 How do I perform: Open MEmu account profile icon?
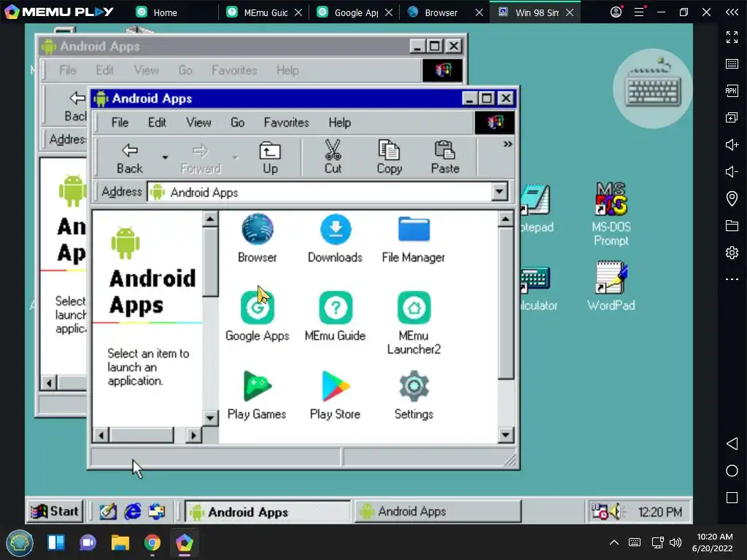coord(616,12)
